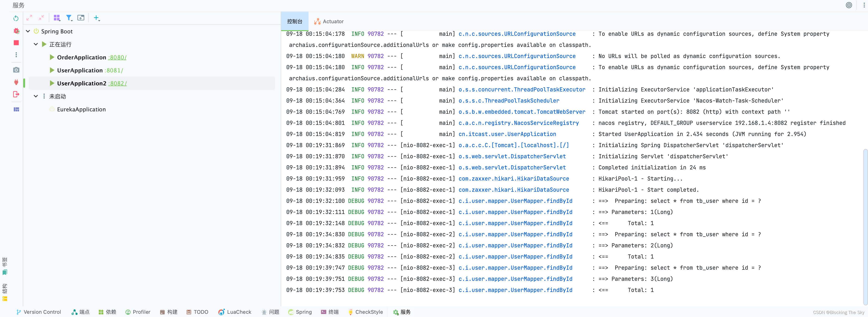
Task: Open the 端点 tool window
Action: (x=81, y=312)
